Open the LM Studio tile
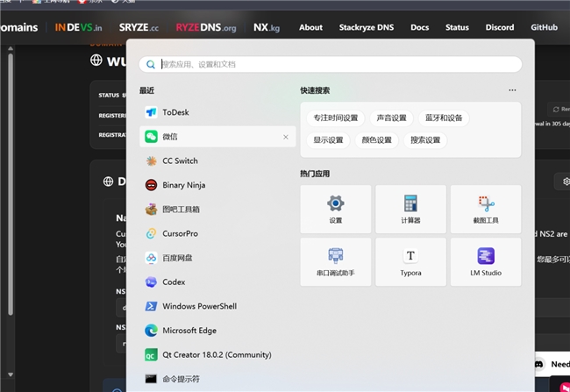Image resolution: width=570 pixels, height=392 pixels. coord(486,262)
